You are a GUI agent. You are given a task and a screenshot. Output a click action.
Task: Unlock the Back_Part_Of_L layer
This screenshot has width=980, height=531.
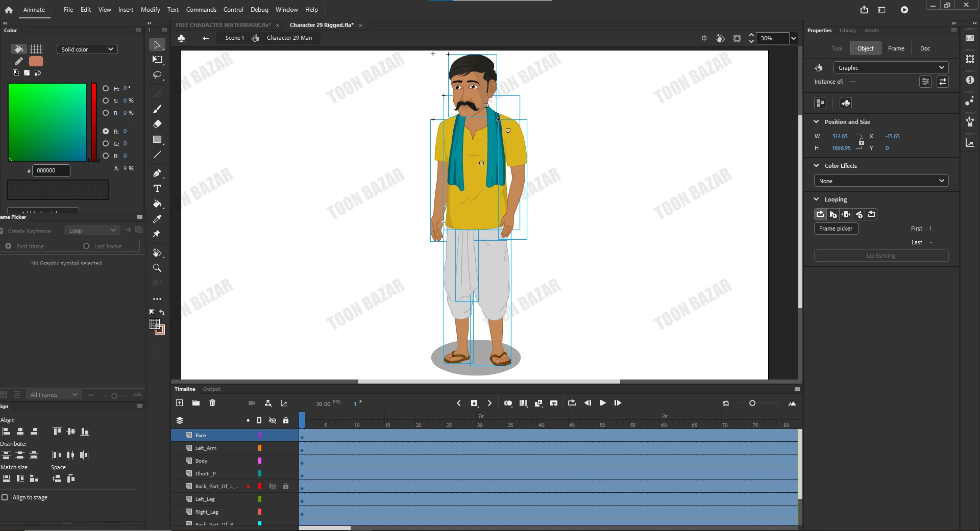286,487
